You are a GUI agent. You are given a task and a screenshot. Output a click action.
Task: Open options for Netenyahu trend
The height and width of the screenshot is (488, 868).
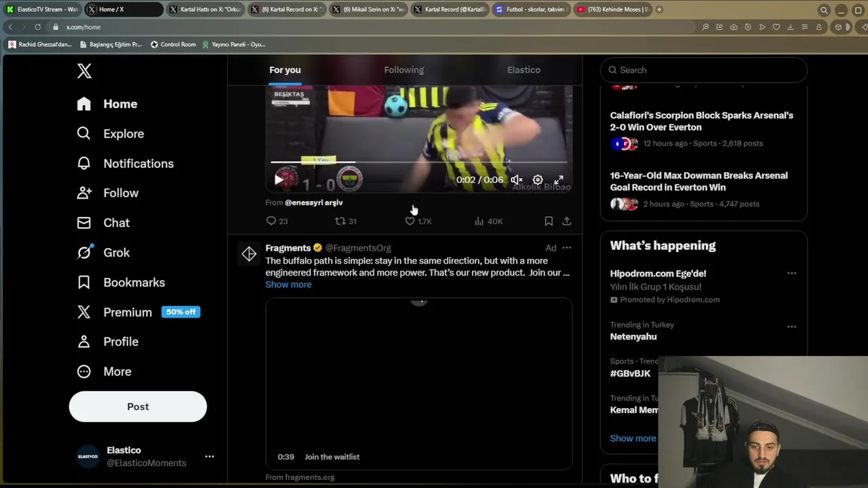click(791, 327)
